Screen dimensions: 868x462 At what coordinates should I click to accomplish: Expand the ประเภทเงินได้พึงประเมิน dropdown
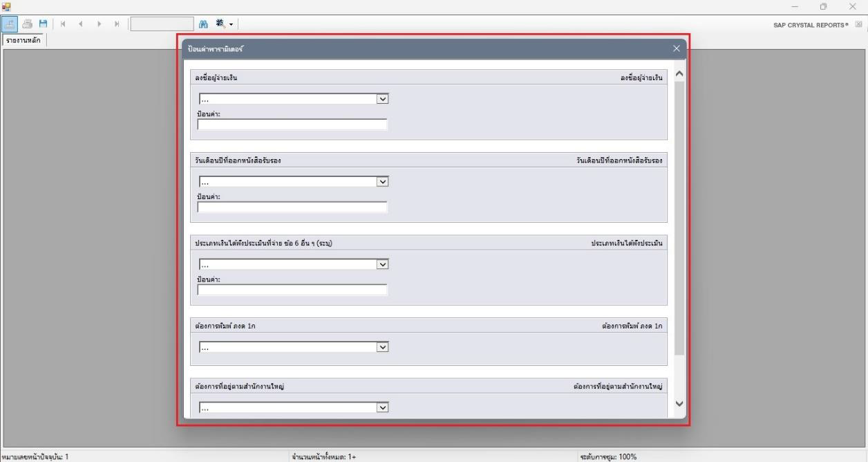click(x=382, y=264)
